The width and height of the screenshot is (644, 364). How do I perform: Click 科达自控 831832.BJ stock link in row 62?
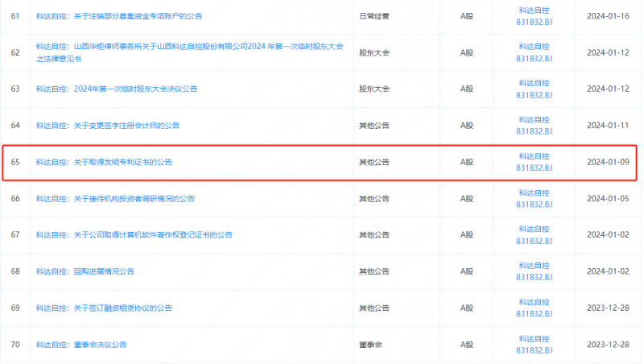click(x=534, y=52)
